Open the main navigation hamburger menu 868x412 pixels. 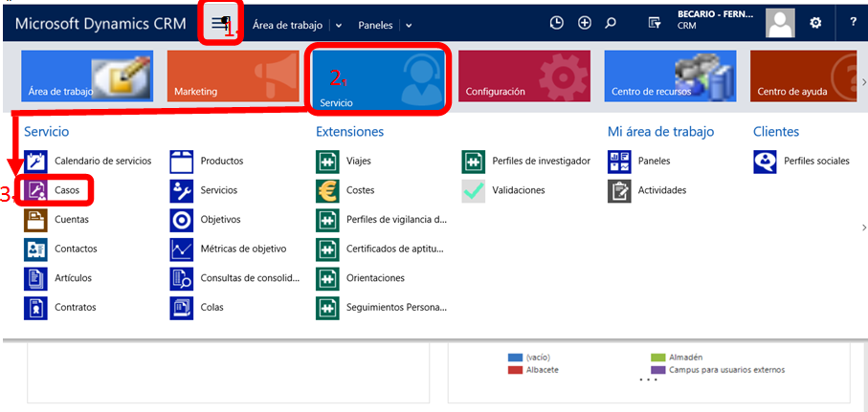pyautogui.click(x=219, y=24)
